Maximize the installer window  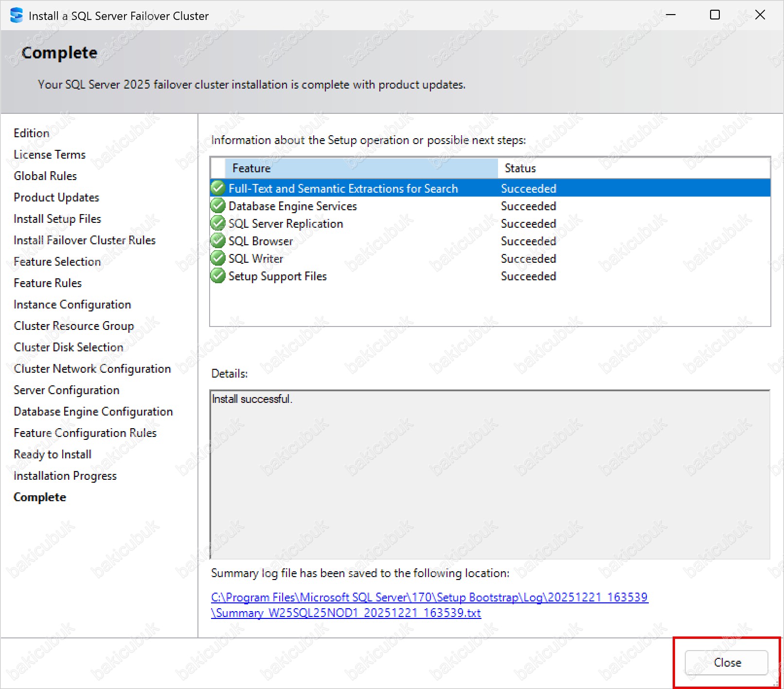tap(715, 15)
